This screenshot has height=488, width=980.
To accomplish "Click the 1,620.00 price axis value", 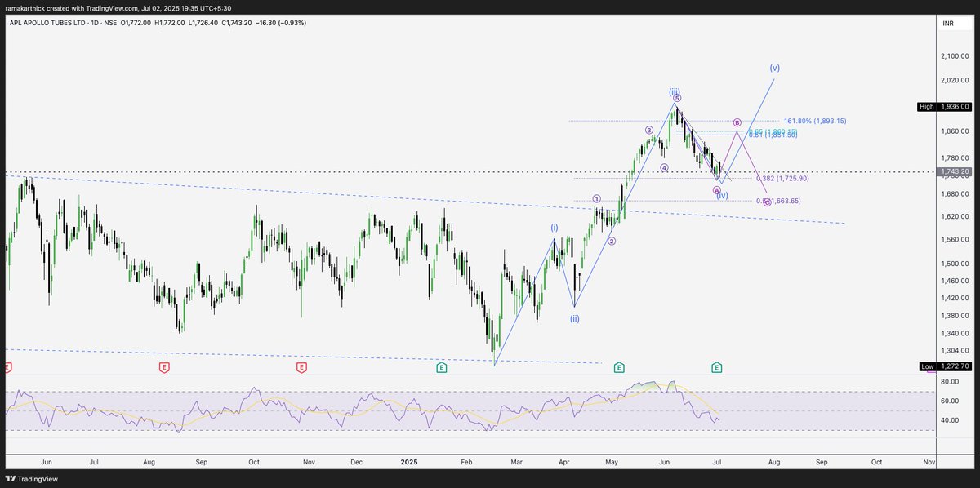I will click(954, 216).
